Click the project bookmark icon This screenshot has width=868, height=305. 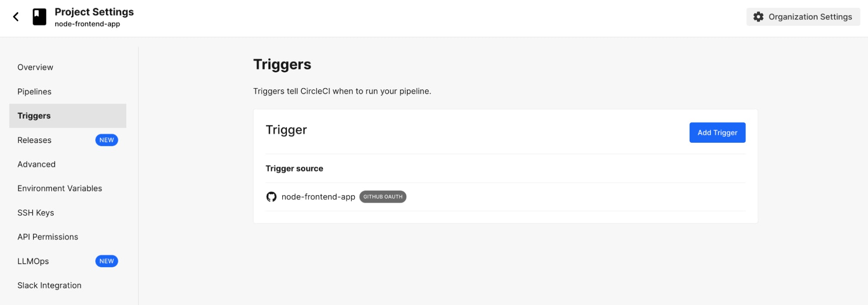(x=40, y=17)
